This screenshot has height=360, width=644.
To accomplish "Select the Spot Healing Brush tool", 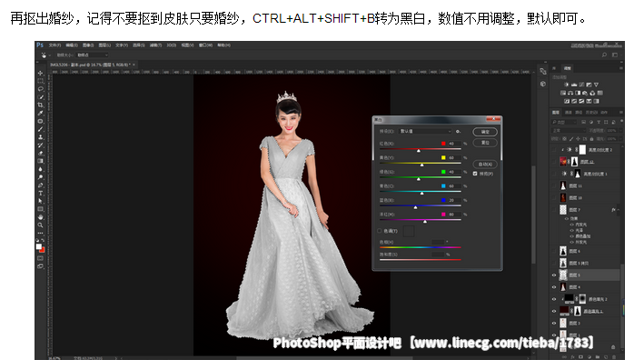I will pyautogui.click(x=40, y=121).
